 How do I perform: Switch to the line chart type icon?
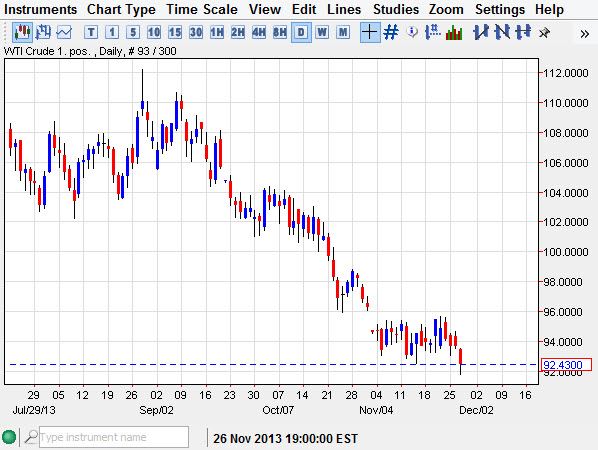click(64, 32)
